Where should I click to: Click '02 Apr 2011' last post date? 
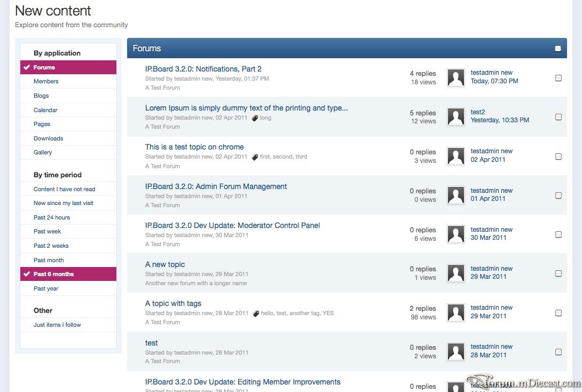[x=488, y=160]
